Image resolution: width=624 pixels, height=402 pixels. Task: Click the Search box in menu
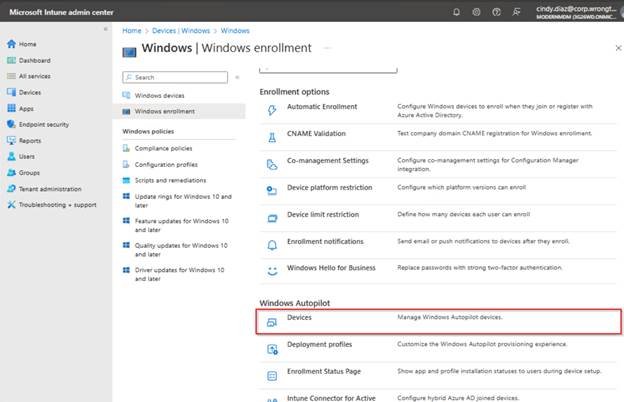pos(175,76)
